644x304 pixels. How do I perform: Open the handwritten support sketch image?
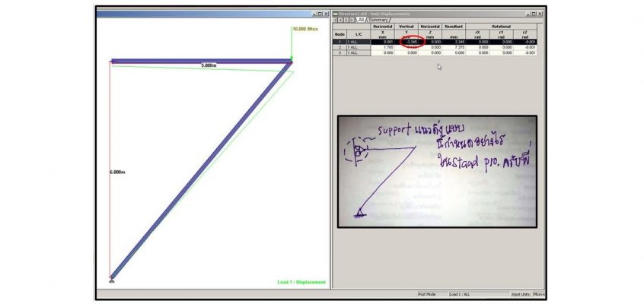click(437, 172)
